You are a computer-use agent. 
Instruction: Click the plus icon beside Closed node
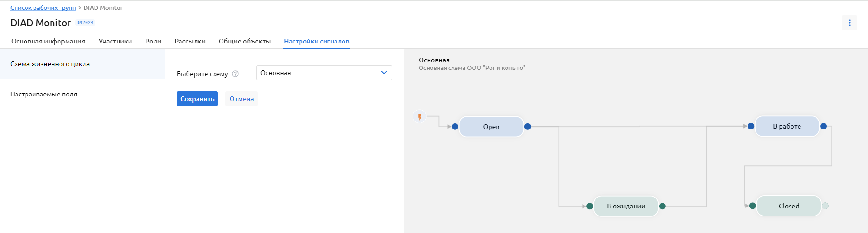pyautogui.click(x=825, y=206)
